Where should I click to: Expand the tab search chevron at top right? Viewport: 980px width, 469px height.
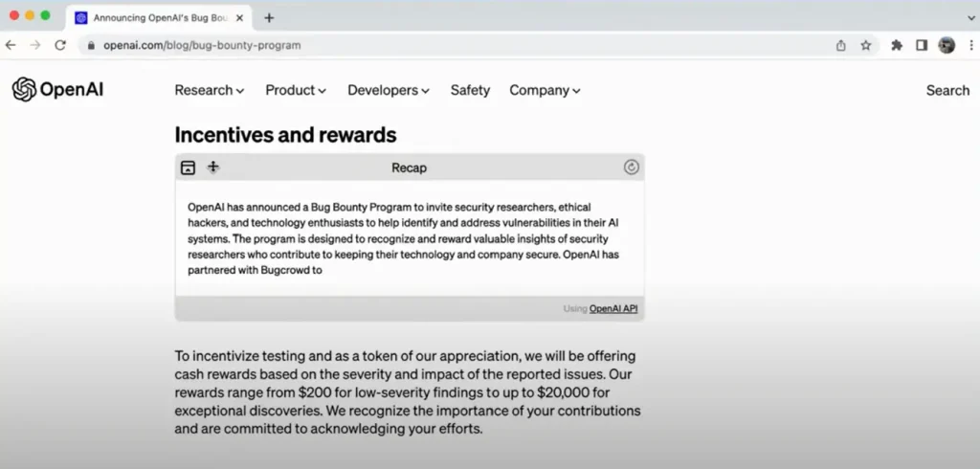[971, 18]
